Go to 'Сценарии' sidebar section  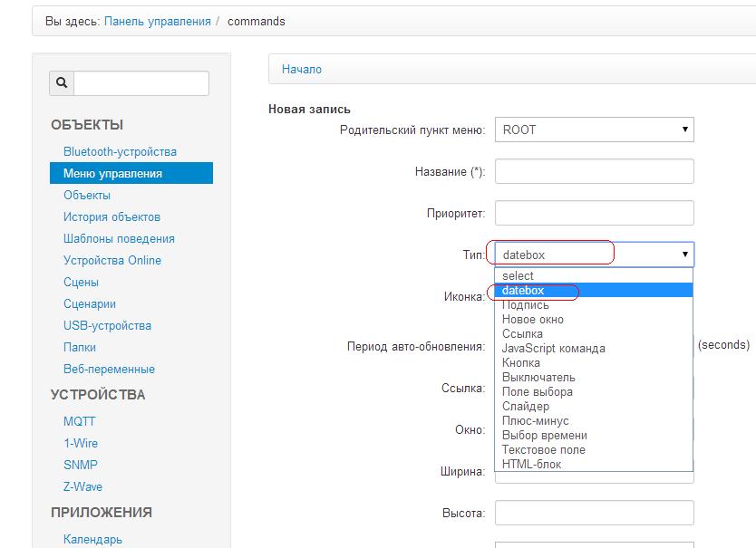pyautogui.click(x=90, y=303)
